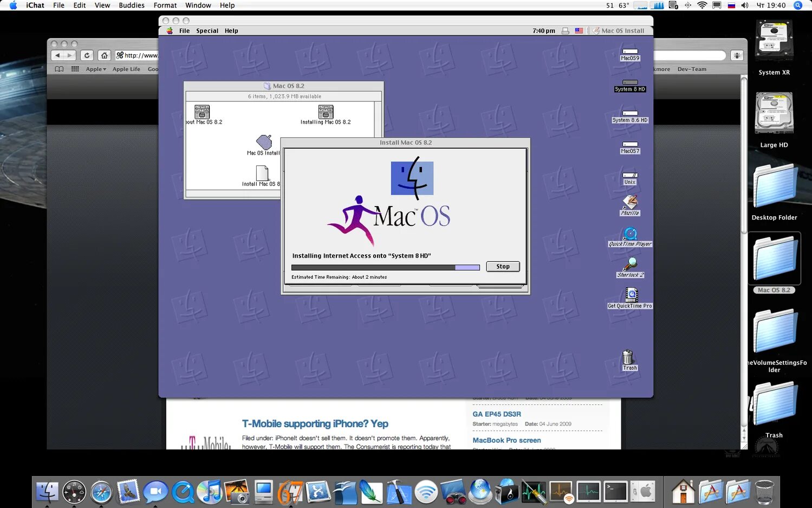Open Boot Camp Apple switch icon in Dock
Image resolution: width=812 pixels, height=508 pixels.
[644, 492]
